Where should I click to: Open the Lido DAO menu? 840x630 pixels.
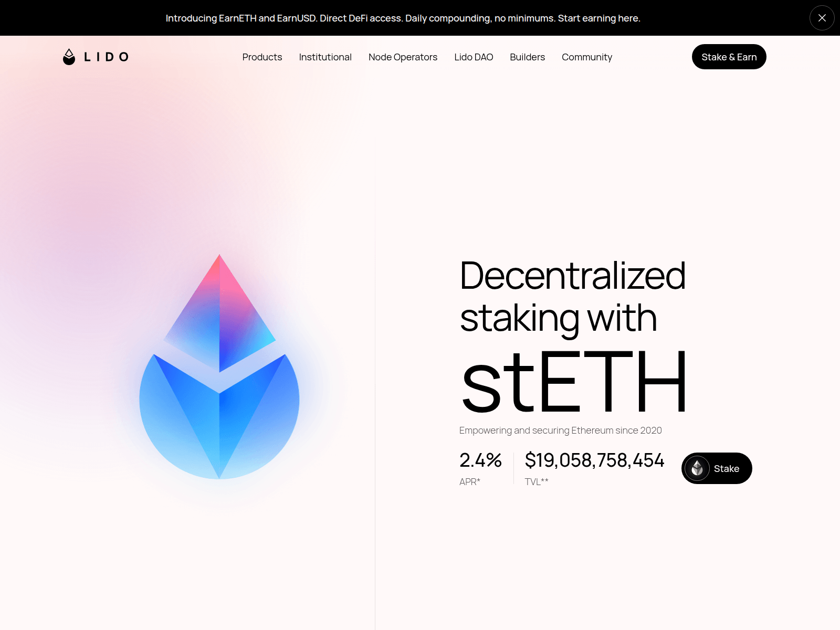(474, 57)
